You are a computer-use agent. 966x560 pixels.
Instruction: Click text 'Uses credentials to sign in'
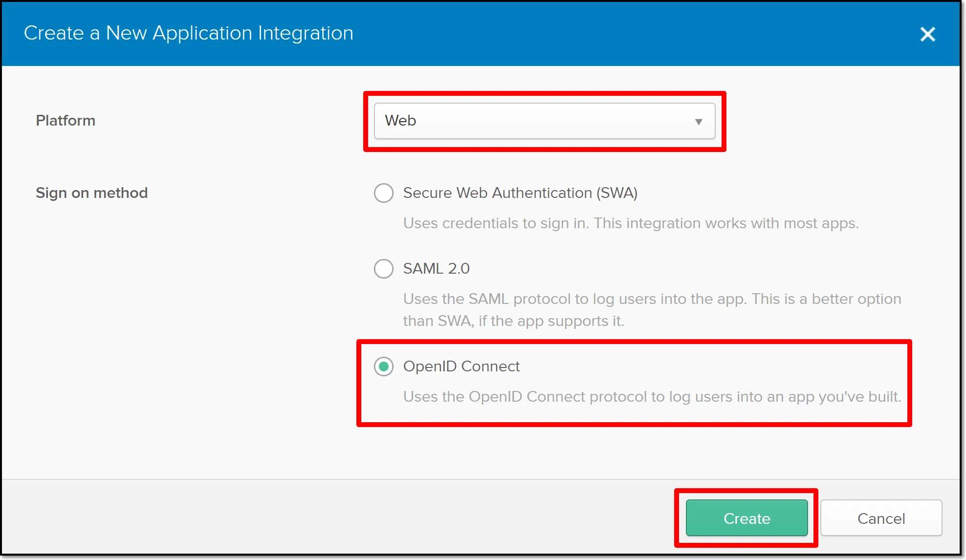(x=496, y=223)
